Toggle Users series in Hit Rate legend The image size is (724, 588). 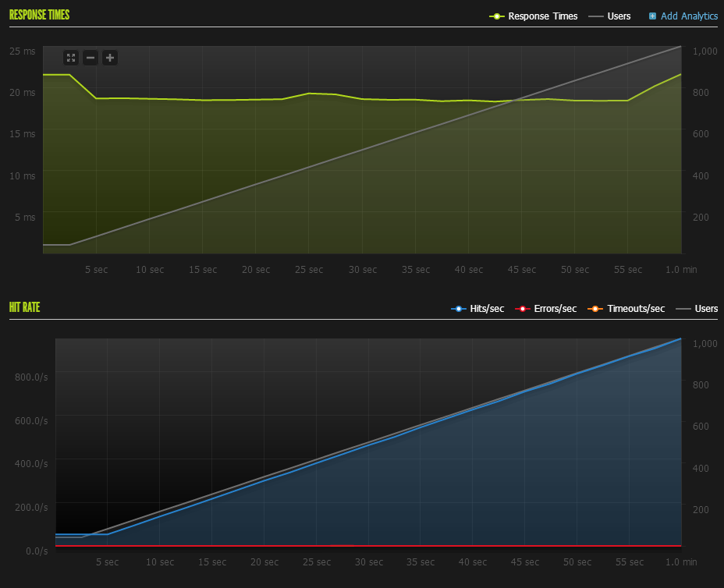(x=697, y=309)
